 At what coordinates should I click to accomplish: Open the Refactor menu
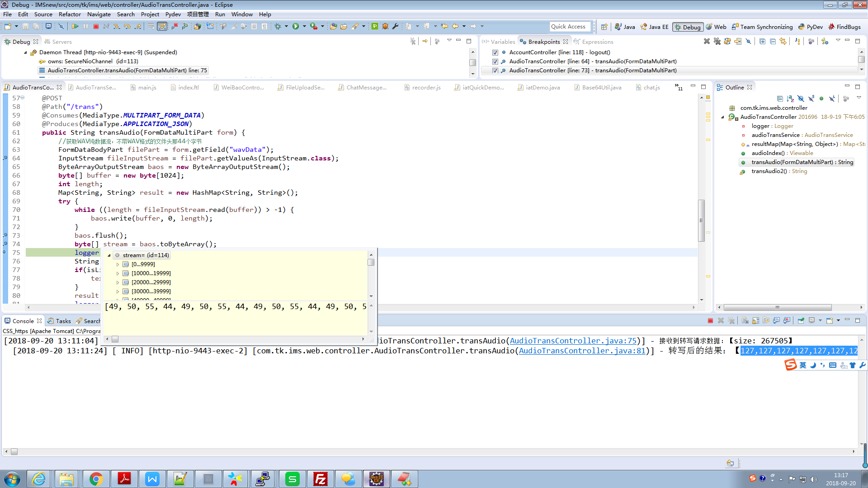70,14
